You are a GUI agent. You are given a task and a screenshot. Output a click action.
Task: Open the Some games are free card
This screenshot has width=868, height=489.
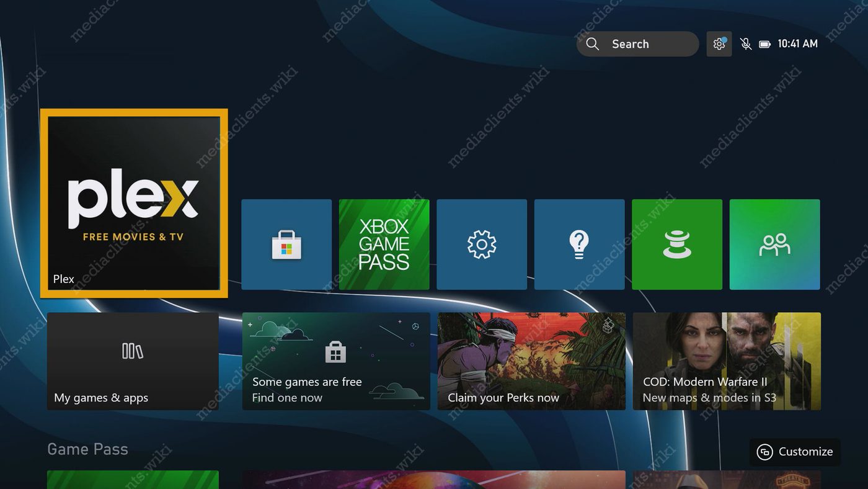336,361
